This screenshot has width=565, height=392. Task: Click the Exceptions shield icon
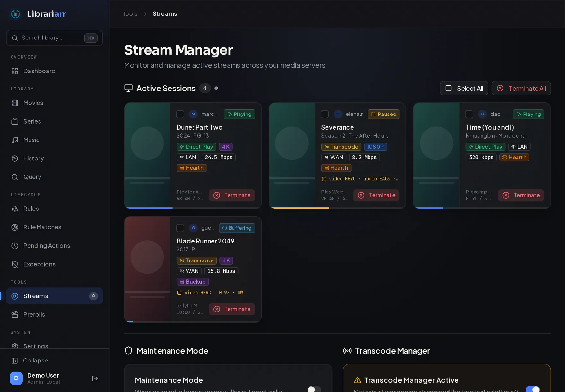coord(15,264)
